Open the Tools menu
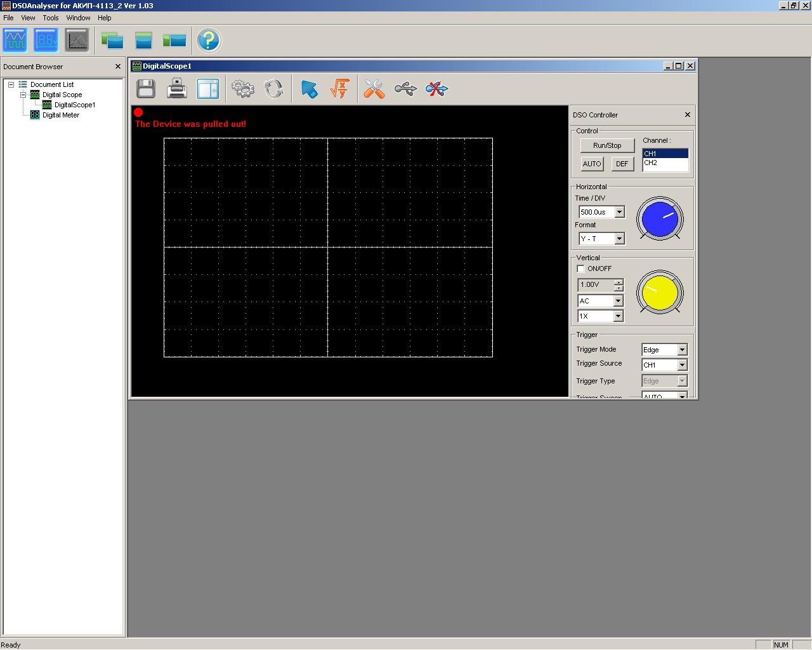 51,18
